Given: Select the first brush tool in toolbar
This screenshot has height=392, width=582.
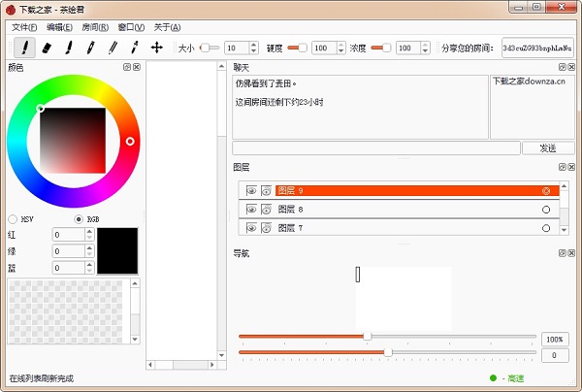Looking at the screenshot, I should [23, 48].
